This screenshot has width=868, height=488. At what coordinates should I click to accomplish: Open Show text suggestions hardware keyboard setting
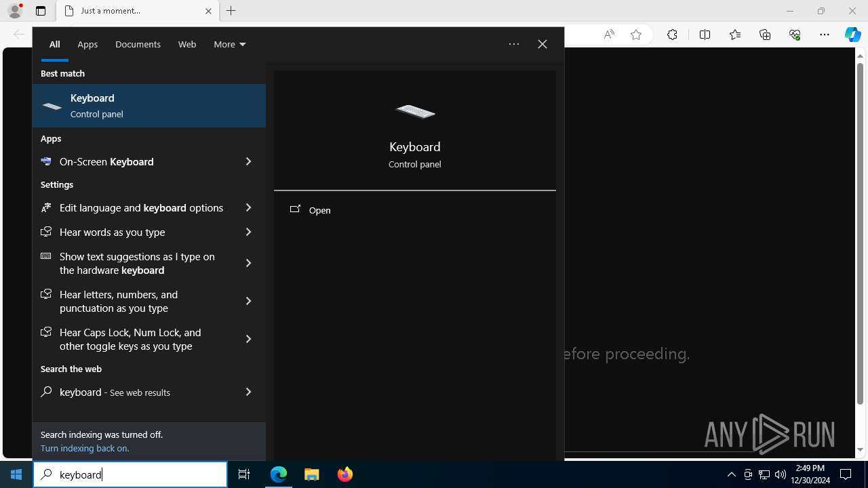[x=133, y=263]
